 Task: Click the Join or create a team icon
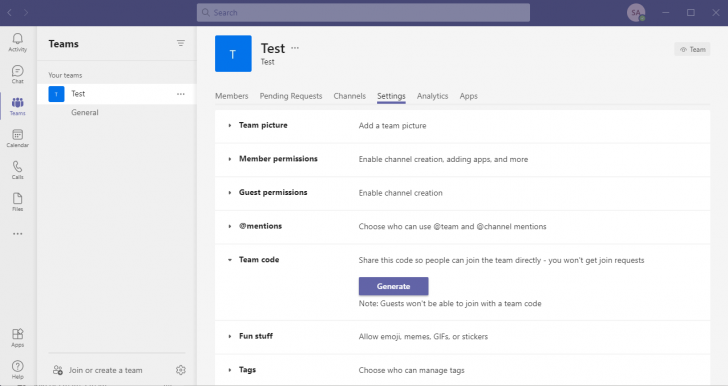pos(58,370)
